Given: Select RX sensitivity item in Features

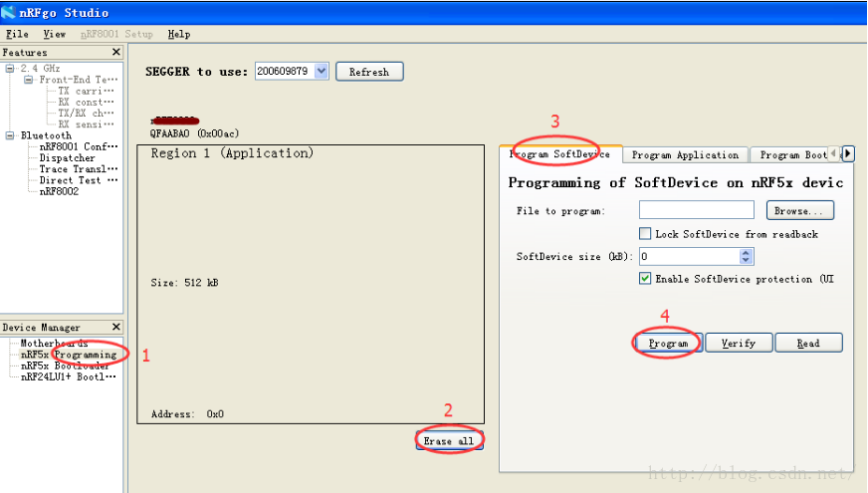Looking at the screenshot, I should coord(86,124).
